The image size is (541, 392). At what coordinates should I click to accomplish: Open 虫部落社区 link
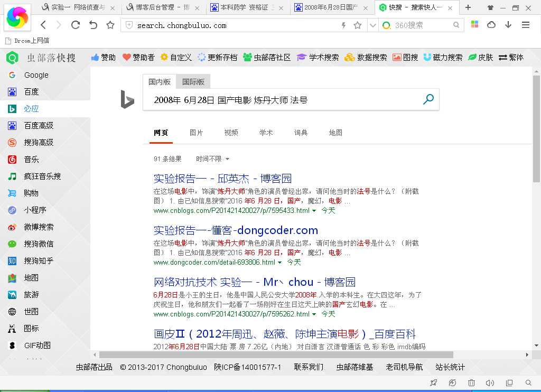tap(267, 57)
